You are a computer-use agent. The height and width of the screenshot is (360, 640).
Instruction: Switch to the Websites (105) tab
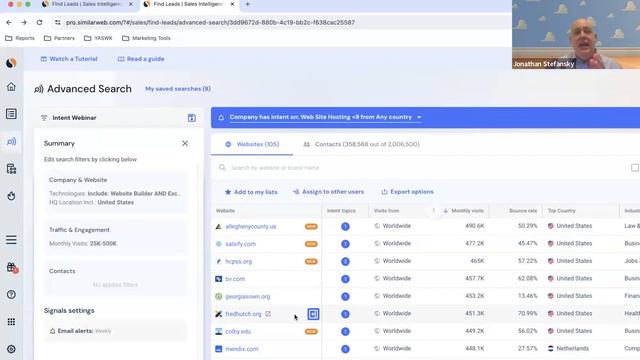coord(252,144)
